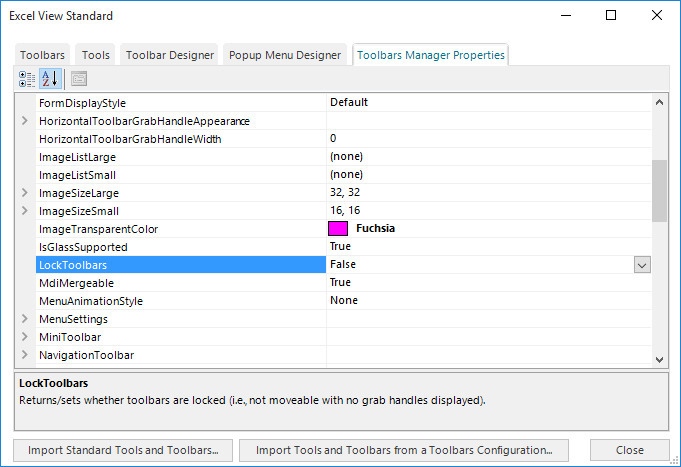Image resolution: width=681 pixels, height=467 pixels.
Task: Click the scrollbar down arrow
Action: pyautogui.click(x=659, y=359)
